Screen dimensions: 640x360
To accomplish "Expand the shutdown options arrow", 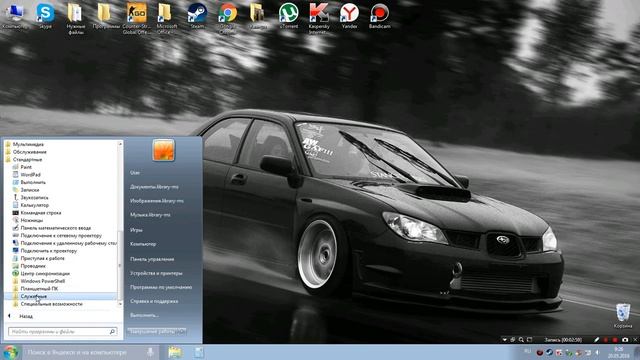I will tap(182, 331).
